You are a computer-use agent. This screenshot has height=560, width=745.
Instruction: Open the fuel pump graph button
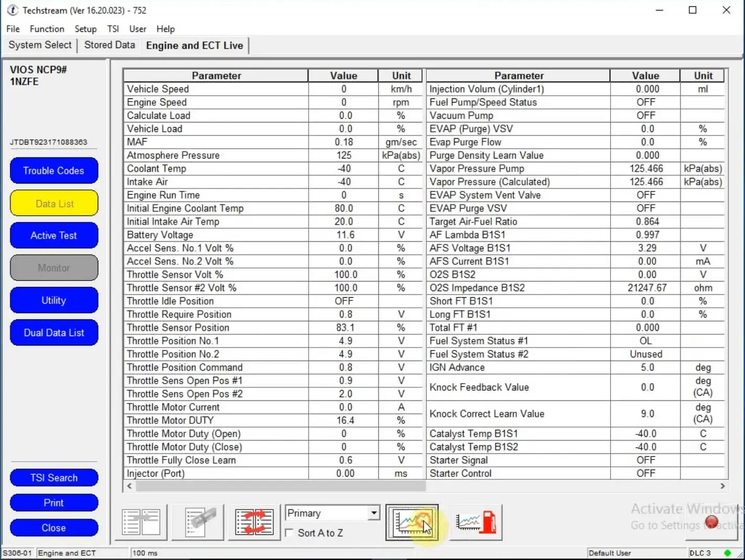click(x=476, y=522)
